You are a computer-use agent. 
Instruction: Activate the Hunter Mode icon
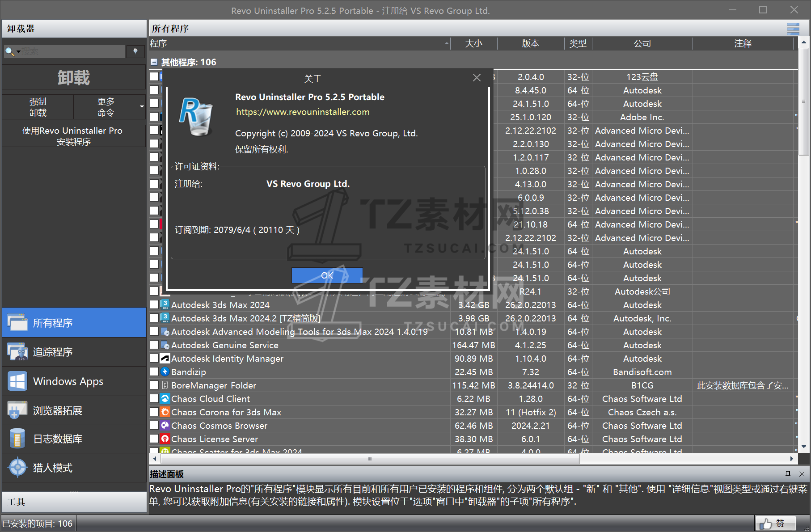[17, 468]
